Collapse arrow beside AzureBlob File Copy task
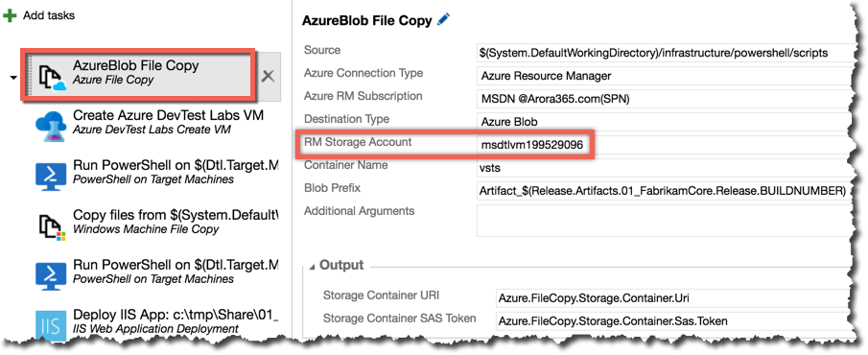Viewport: 868px width, 355px height. pos(13,78)
